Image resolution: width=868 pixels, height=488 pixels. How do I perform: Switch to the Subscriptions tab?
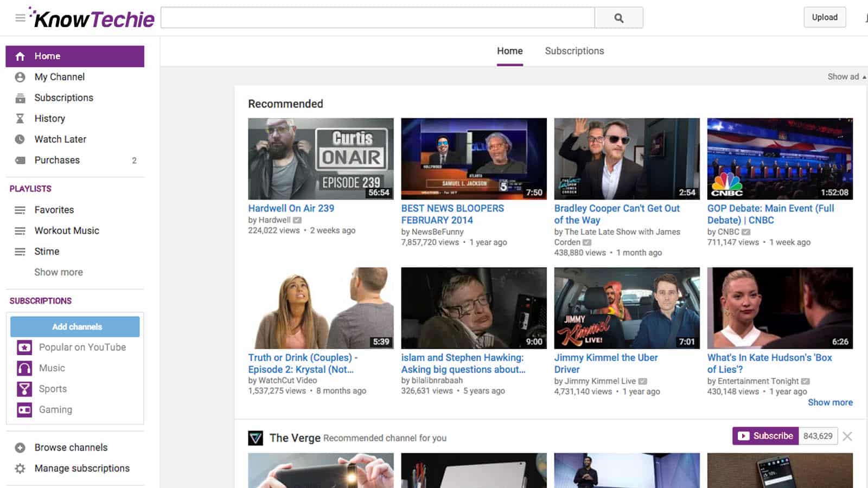click(575, 51)
